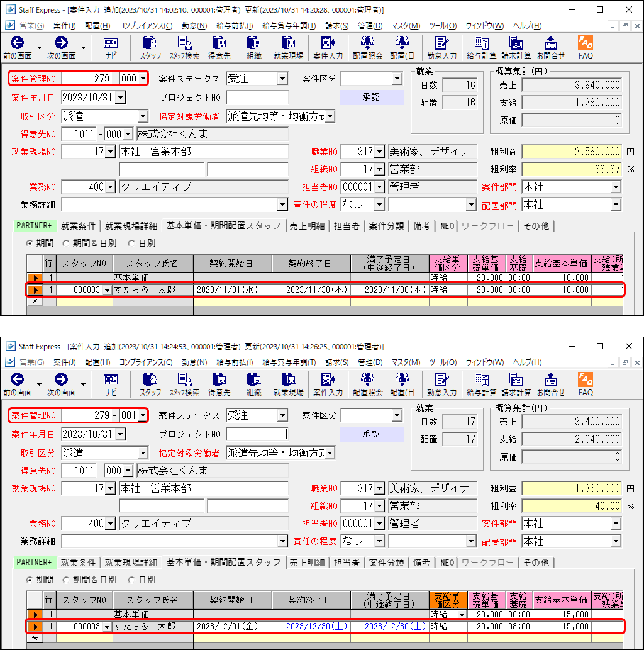Screen dimensions: 644x650
Task: Click FAQ icon in case 279-000 window
Action: pos(586,47)
